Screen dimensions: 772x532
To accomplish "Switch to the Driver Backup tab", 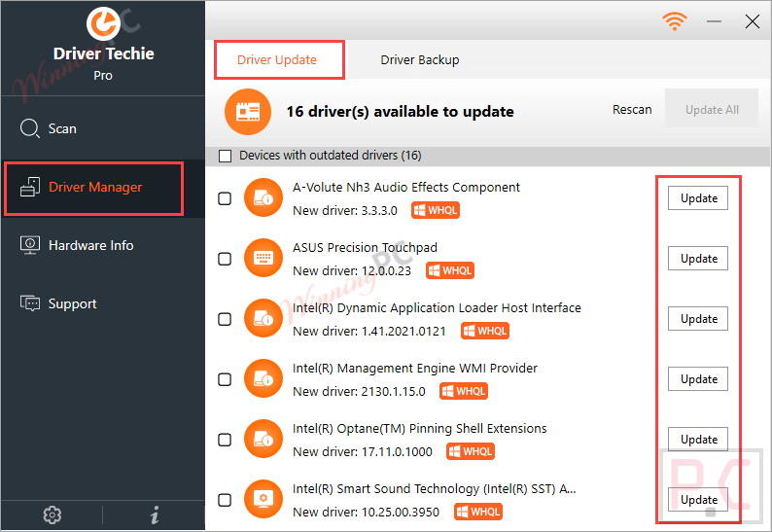I will 419,60.
